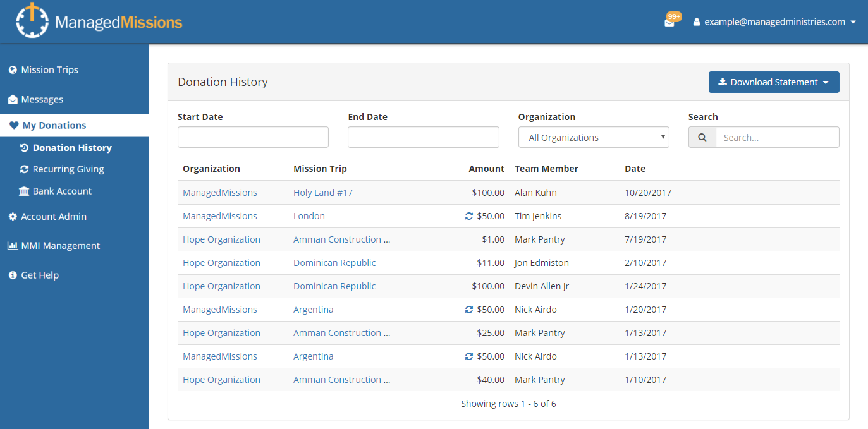Click the bank building icon in the sidebar

pyautogui.click(x=24, y=191)
